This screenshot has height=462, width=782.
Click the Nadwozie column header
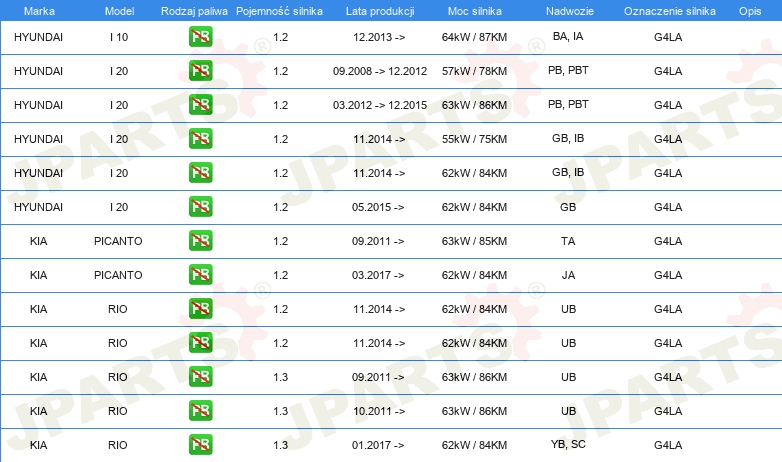click(x=570, y=11)
